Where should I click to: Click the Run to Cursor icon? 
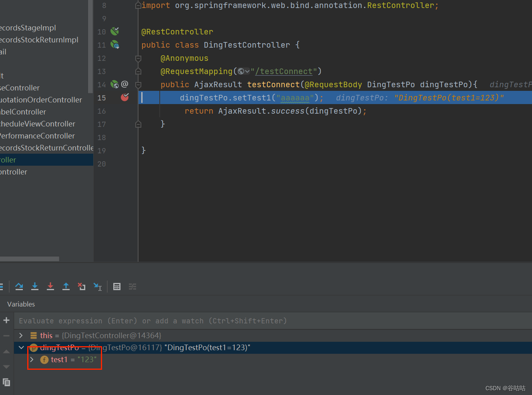(x=98, y=287)
